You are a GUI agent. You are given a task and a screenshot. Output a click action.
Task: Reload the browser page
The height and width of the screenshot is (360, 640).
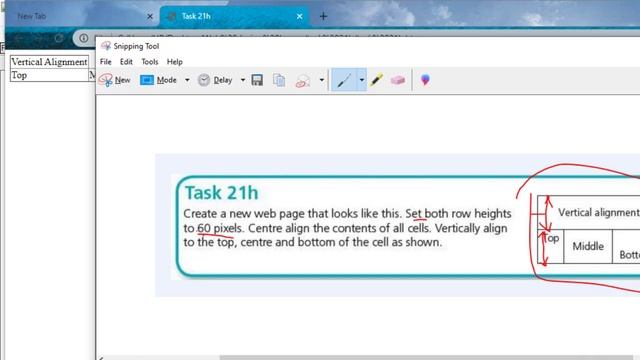click(58, 38)
